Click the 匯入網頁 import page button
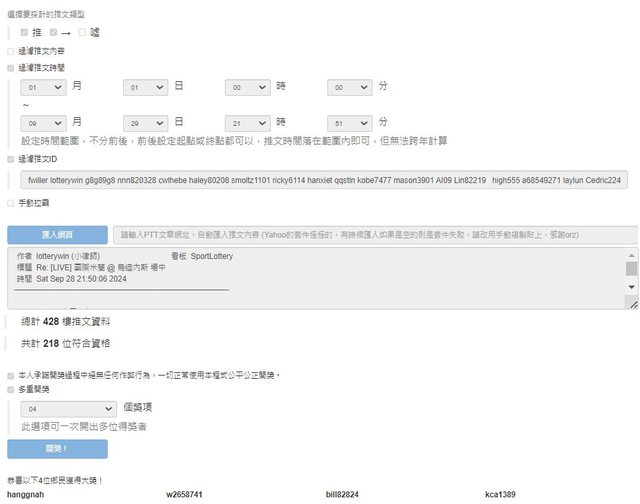Image resolution: width=640 pixels, height=504 pixels. pos(57,235)
